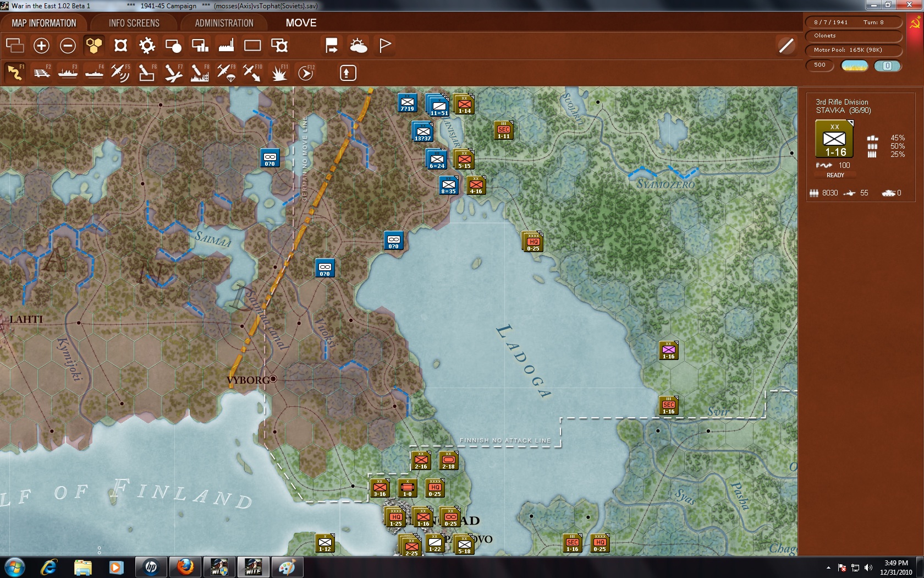Open the Map Information tab
924x578 pixels.
click(x=44, y=23)
